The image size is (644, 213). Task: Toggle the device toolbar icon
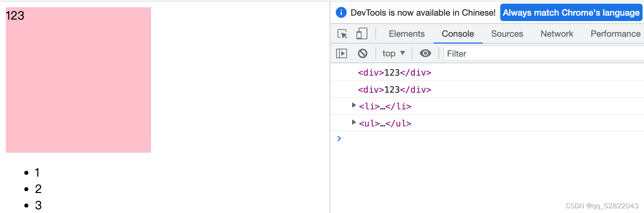362,33
